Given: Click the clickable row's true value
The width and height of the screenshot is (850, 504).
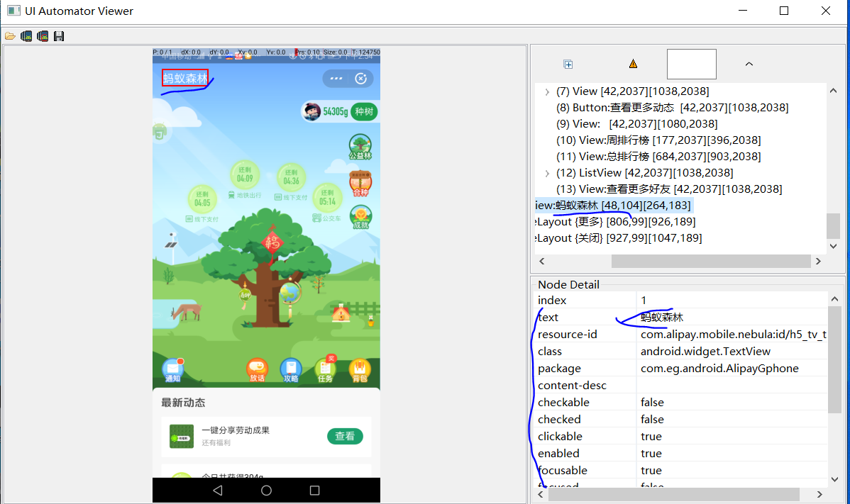Looking at the screenshot, I should 651,437.
